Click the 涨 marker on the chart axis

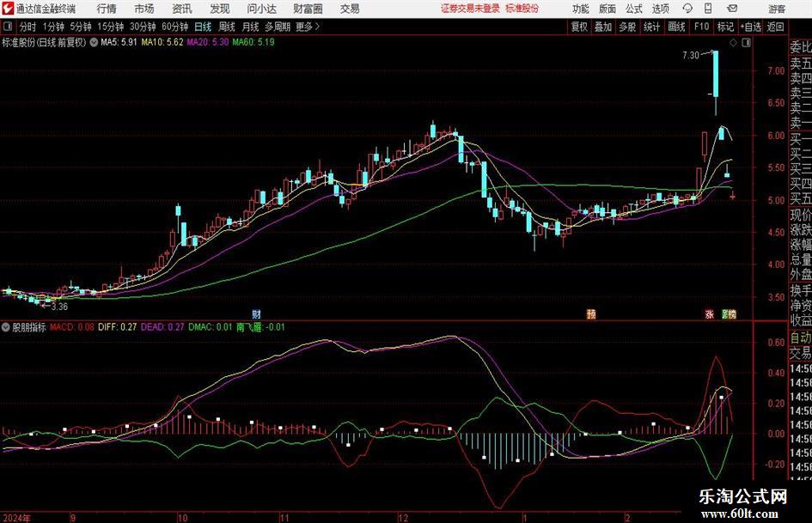[710, 314]
